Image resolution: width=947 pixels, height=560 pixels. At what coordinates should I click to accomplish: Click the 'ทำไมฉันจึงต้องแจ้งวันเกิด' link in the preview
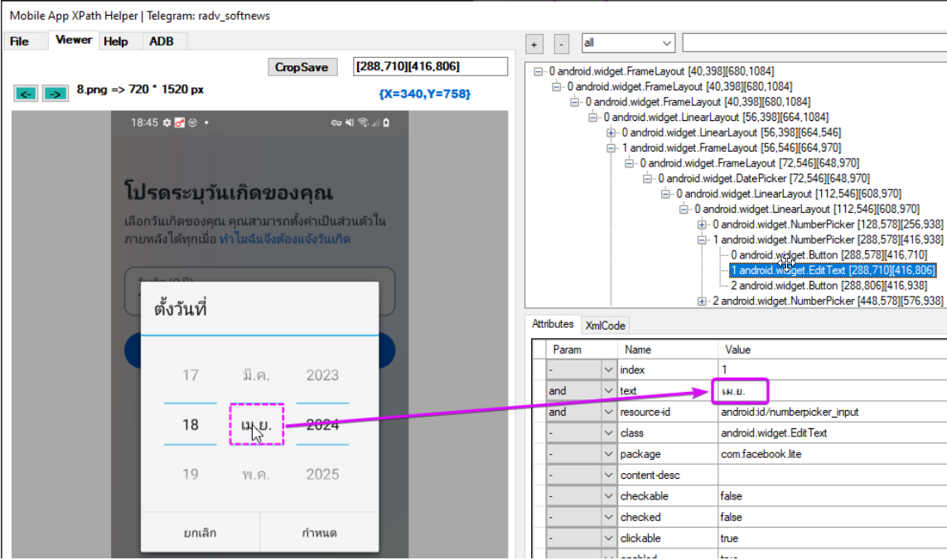(285, 239)
